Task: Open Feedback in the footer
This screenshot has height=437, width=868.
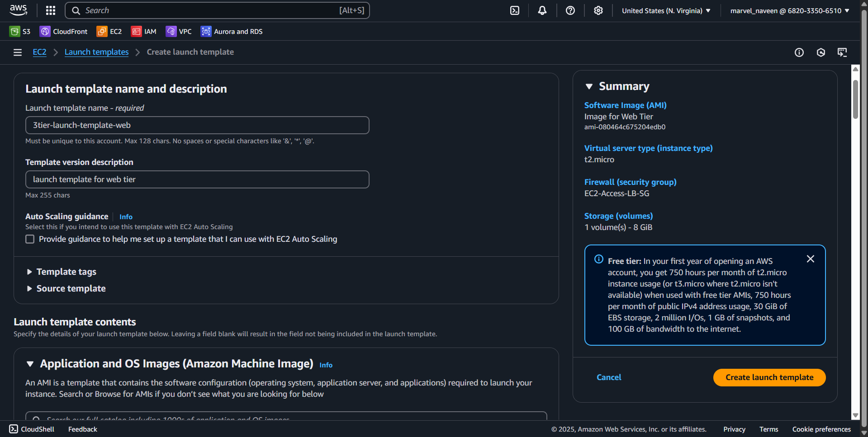Action: point(83,429)
